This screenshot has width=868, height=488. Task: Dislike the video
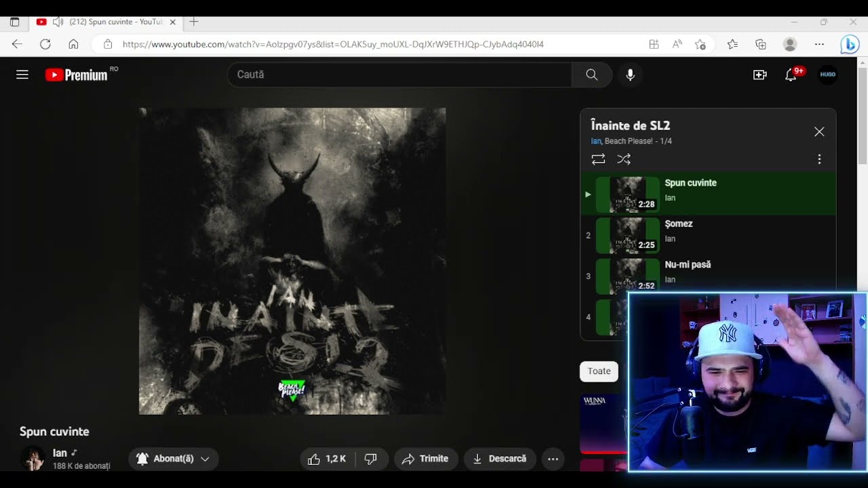[371, 459]
